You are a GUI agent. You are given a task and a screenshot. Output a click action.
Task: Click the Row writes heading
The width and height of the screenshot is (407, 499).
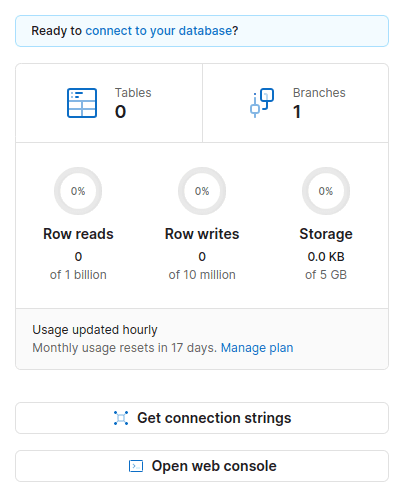coord(202,234)
